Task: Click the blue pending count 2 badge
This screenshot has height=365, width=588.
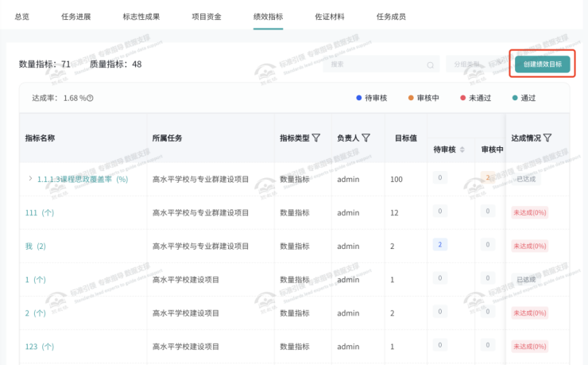Action: (x=439, y=244)
